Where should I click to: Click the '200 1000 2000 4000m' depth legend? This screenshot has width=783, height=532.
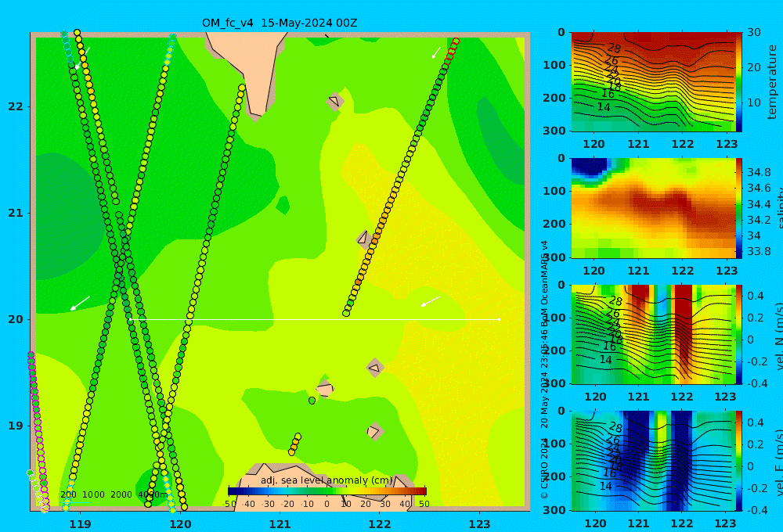tap(114, 494)
